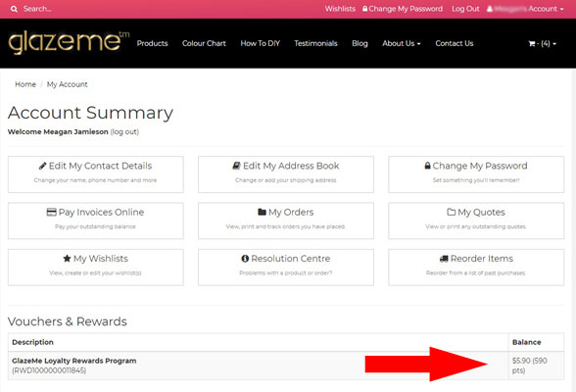The height and width of the screenshot is (392, 576).
Task: Click the Vouchers & Rewards heading
Action: (68, 321)
